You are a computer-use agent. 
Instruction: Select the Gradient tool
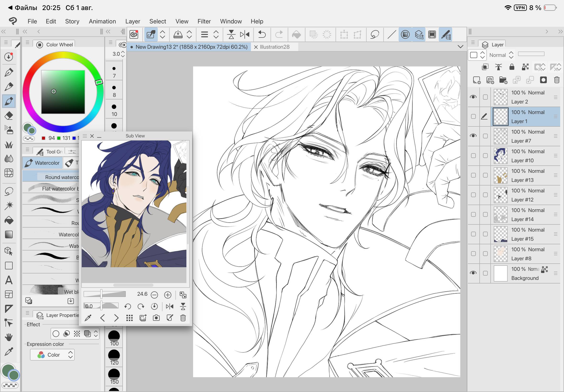(x=9, y=234)
